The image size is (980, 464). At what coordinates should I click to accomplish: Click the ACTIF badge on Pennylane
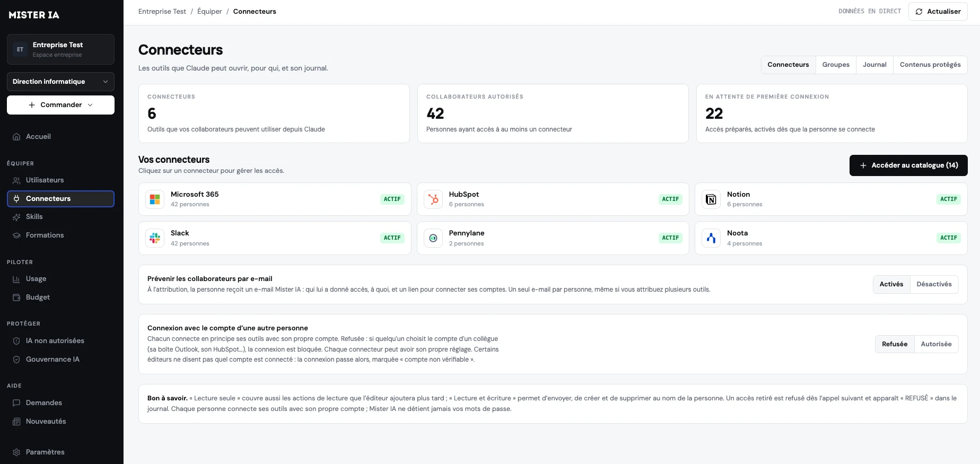coord(670,238)
